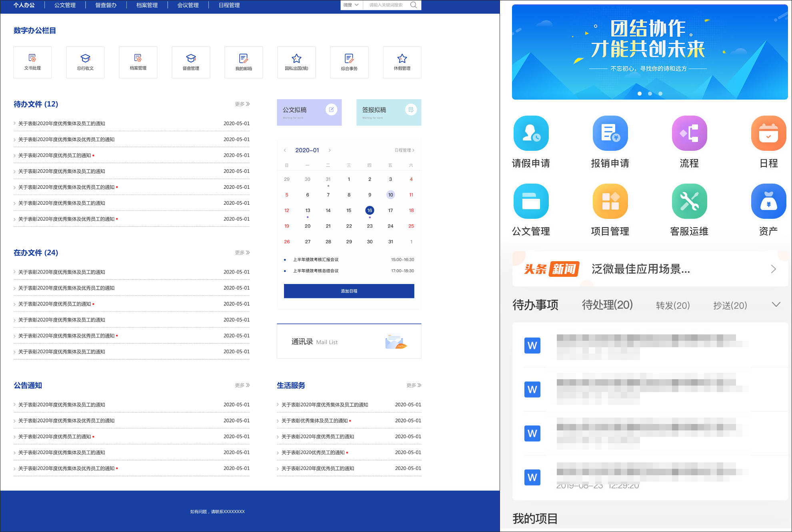Select 日程管理 in top navigation

pos(229,5)
